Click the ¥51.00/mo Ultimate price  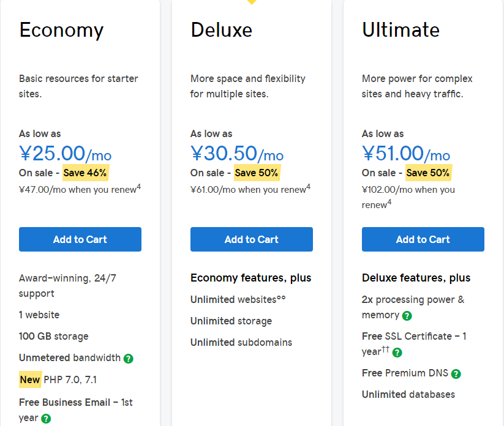tap(406, 154)
